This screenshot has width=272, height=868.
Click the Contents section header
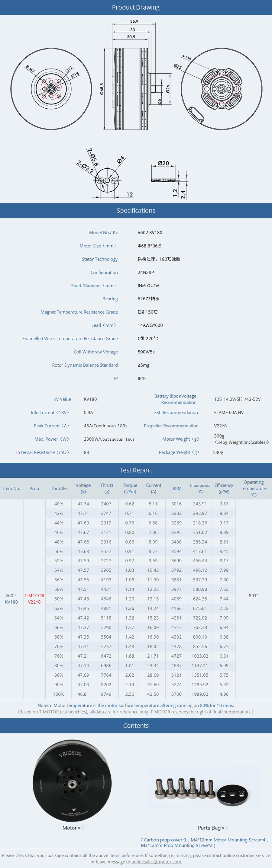pyautogui.click(x=136, y=726)
